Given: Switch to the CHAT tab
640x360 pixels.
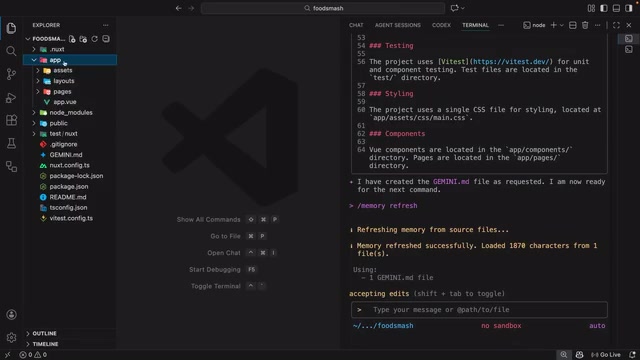Looking at the screenshot, I should pos(356,25).
